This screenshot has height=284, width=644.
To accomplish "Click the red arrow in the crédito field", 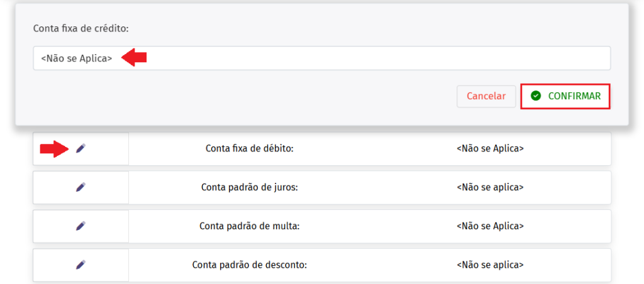I will 134,58.
